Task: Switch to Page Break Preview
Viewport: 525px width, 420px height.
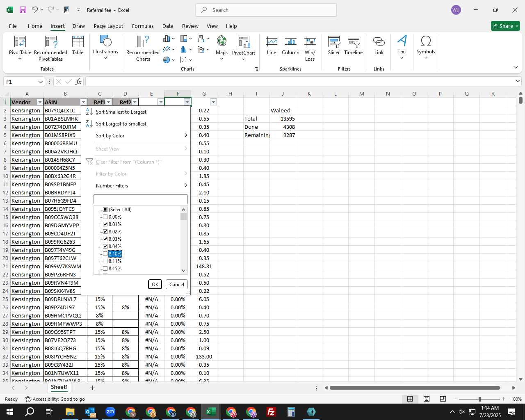Action: pos(443,399)
